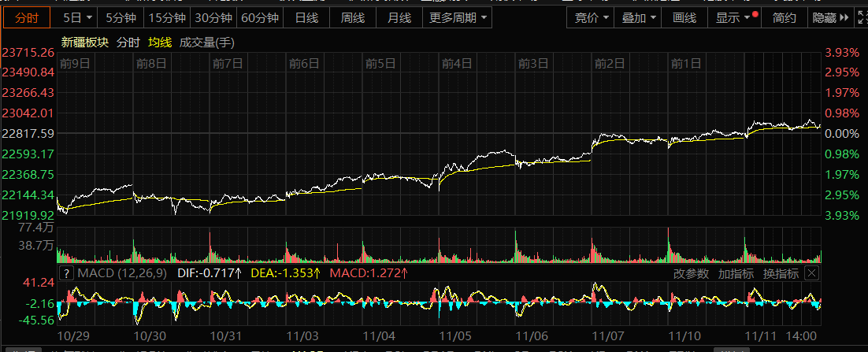Toggle the 简约 simple mode
The image size is (868, 352).
785,17
